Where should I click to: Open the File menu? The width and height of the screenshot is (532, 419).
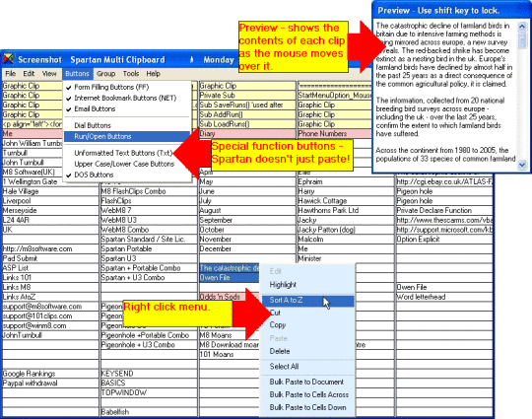(x=11, y=74)
